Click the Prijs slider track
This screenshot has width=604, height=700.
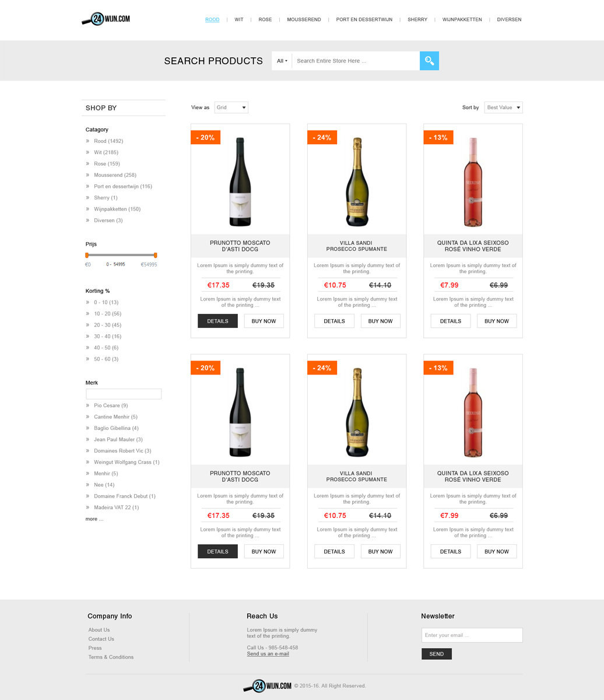121,255
